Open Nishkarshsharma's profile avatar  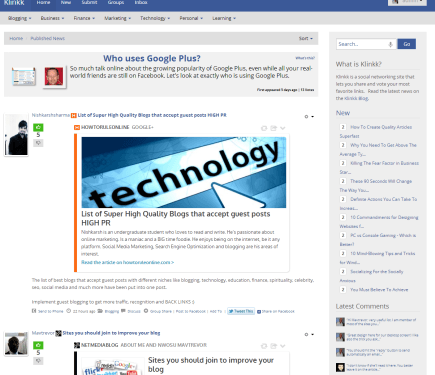click(16, 135)
